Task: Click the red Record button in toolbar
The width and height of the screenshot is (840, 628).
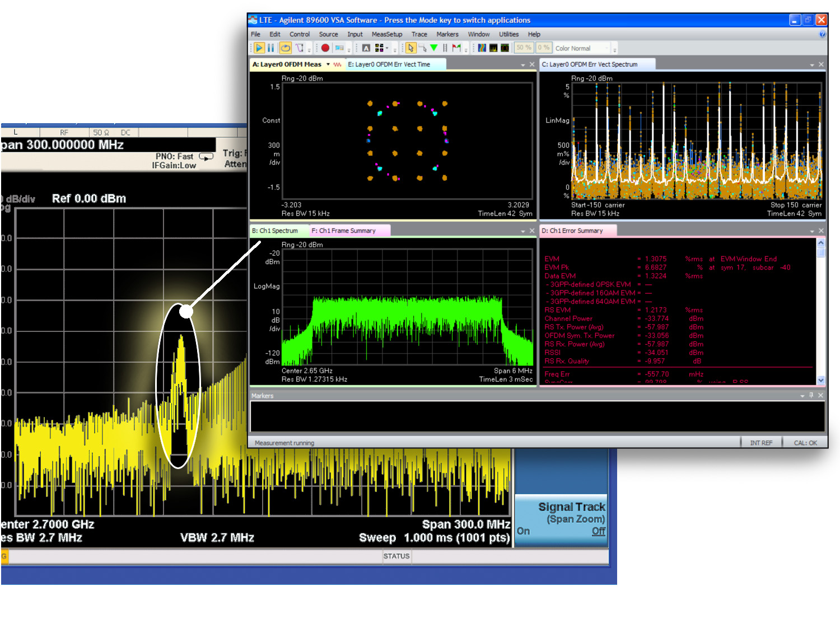Action: [325, 48]
